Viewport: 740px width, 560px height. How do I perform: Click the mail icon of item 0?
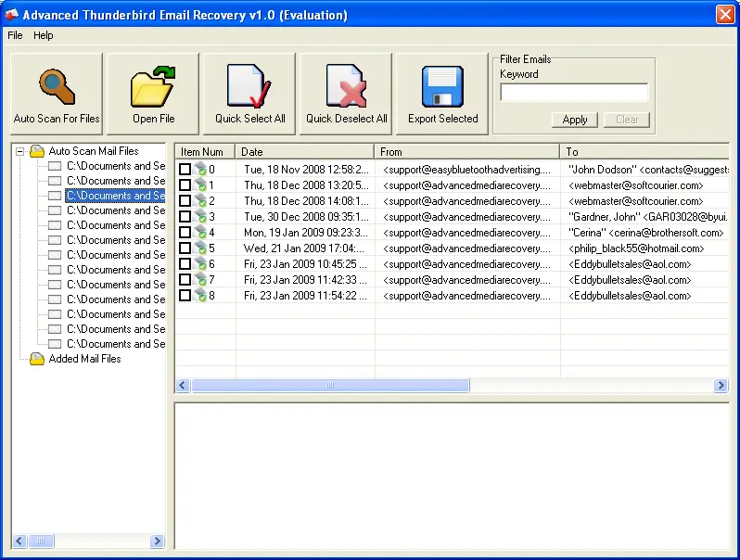tap(200, 169)
